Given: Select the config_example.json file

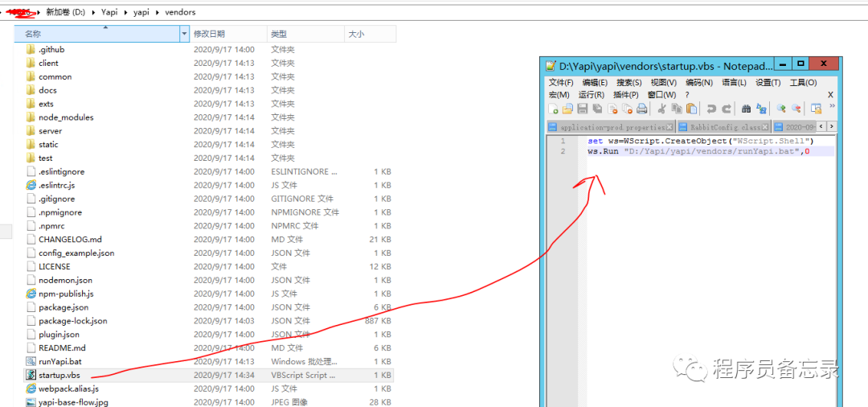Looking at the screenshot, I should pyautogui.click(x=70, y=253).
